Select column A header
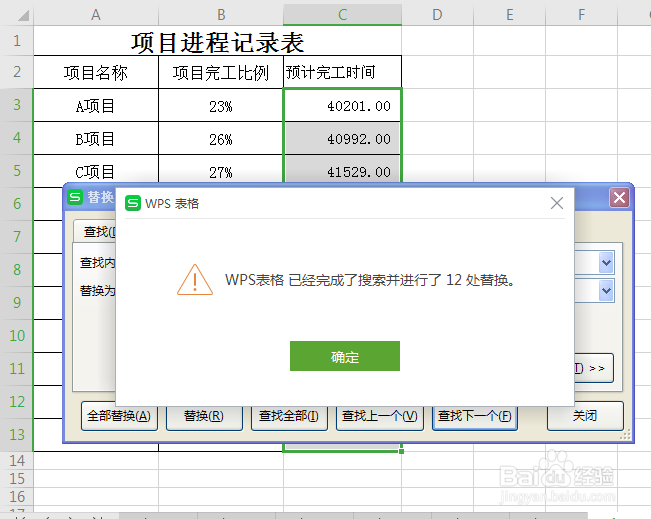Viewport: 651px width, 519px height. pos(96,15)
